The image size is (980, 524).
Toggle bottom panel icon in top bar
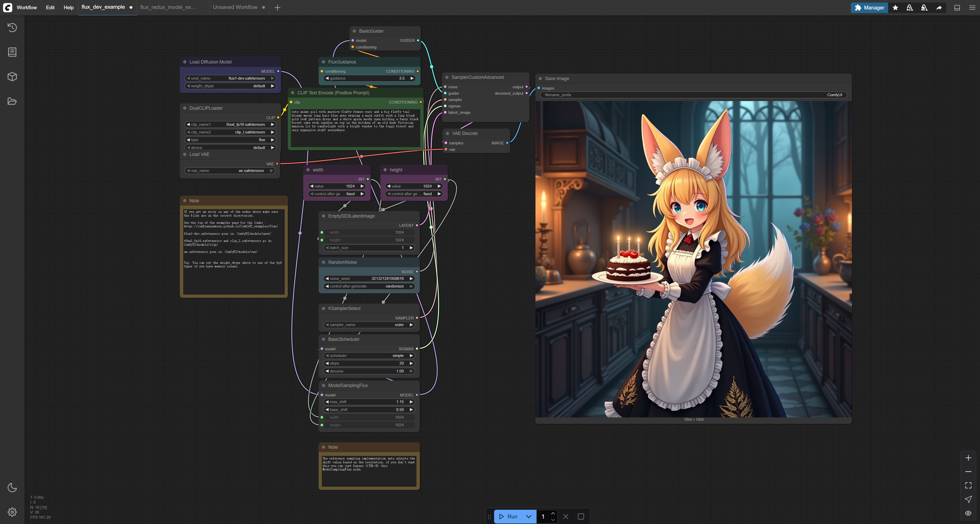pyautogui.click(x=957, y=8)
